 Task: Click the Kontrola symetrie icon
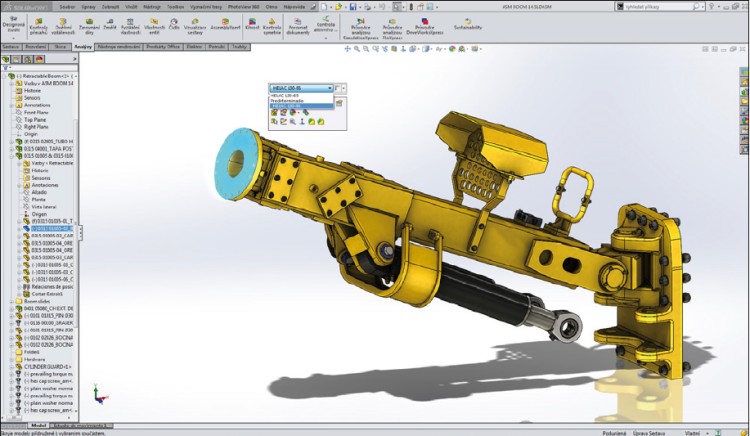click(272, 30)
